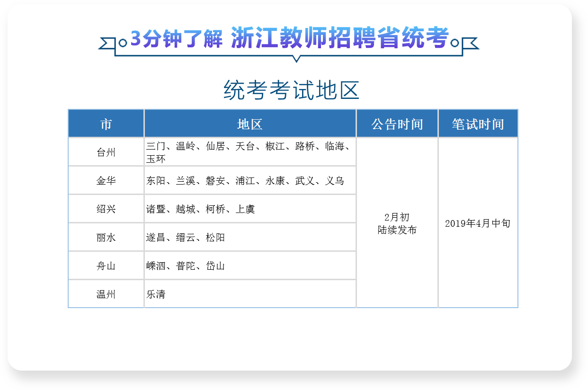Click the banner's downward pointer notch

297,59
